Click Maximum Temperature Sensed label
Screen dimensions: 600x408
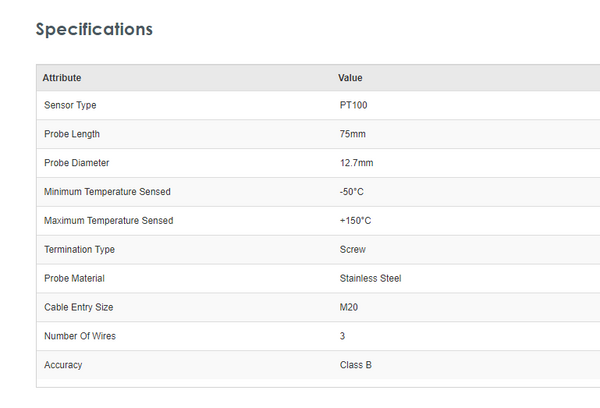(x=108, y=221)
